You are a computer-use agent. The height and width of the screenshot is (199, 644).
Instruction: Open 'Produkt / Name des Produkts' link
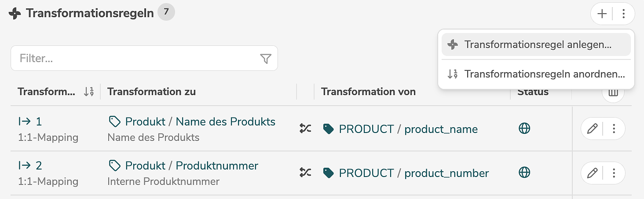[200, 122]
